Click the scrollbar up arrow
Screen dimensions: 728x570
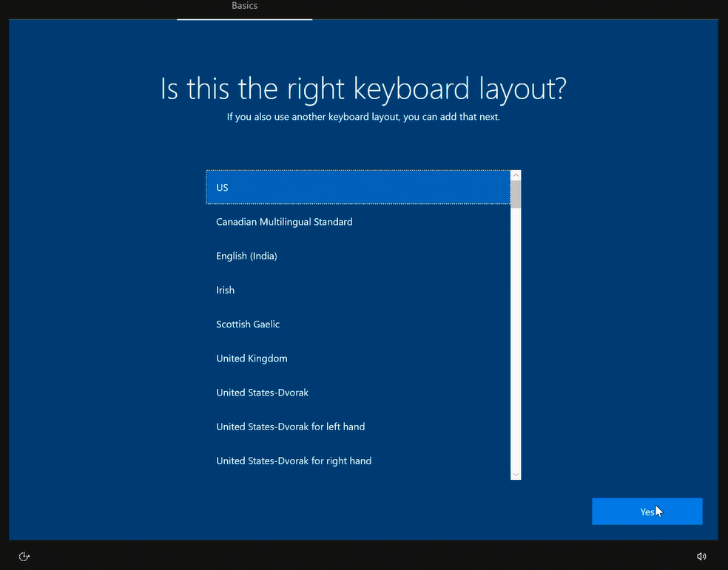516,175
